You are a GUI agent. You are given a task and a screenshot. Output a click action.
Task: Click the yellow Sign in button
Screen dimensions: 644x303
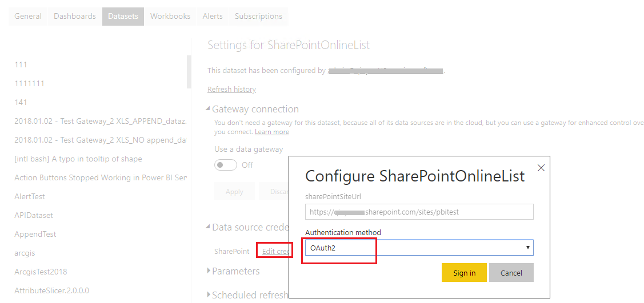point(464,273)
